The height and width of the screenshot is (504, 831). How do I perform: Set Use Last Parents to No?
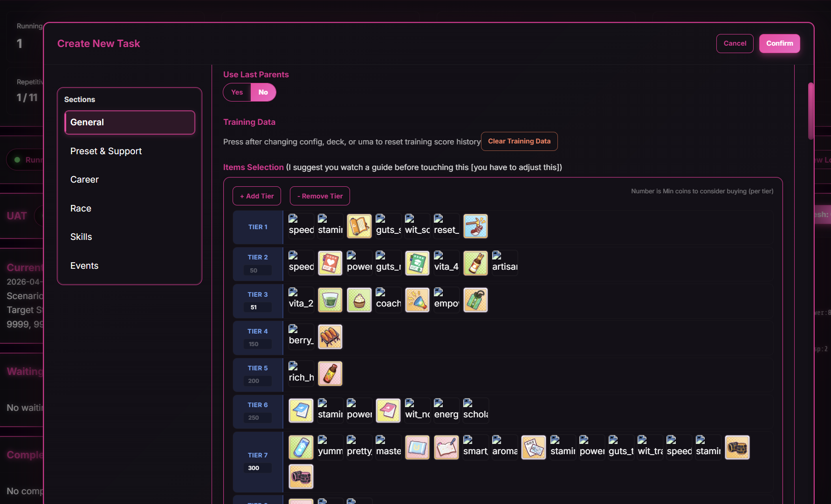click(x=263, y=92)
